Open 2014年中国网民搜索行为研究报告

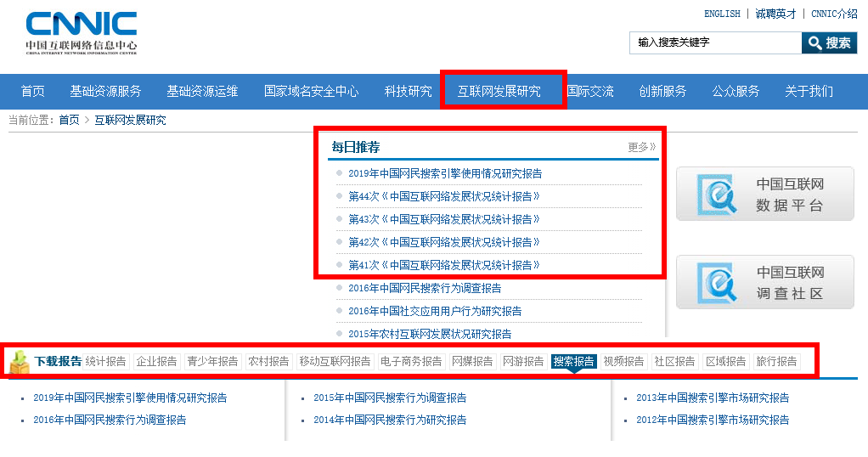[390, 420]
